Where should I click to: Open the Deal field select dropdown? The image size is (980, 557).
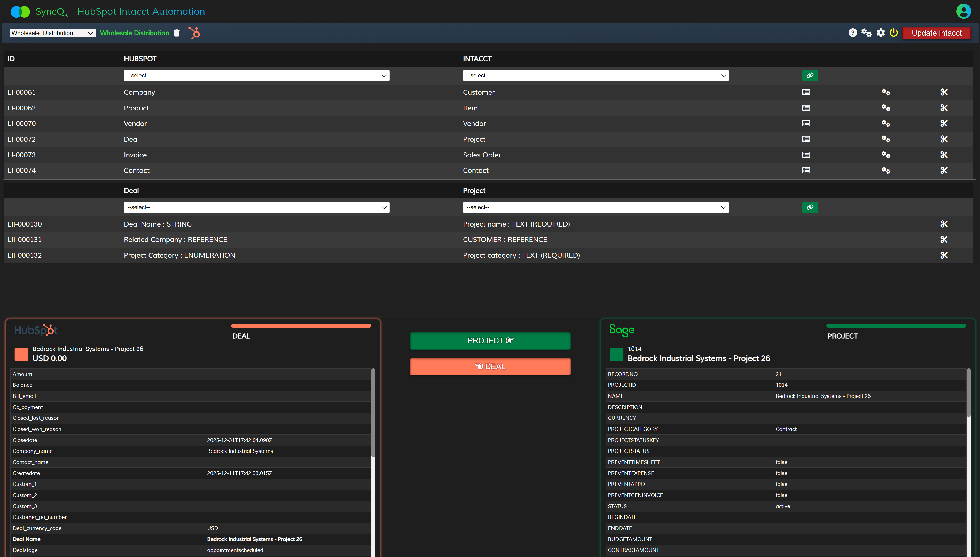coord(256,207)
